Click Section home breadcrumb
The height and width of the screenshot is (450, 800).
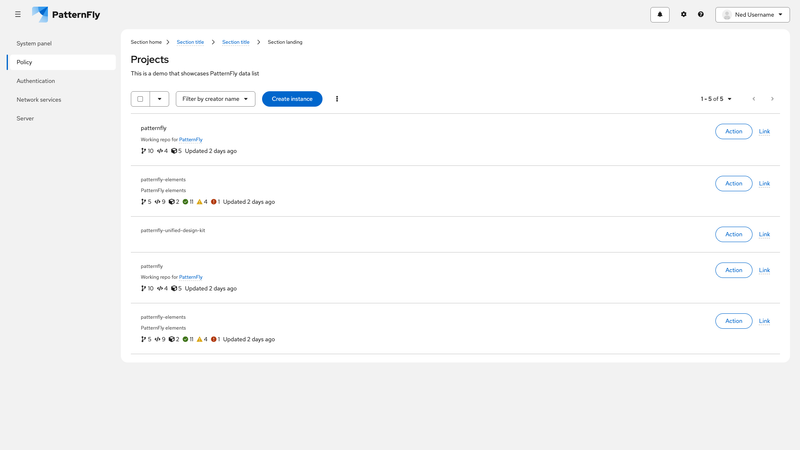click(x=146, y=42)
